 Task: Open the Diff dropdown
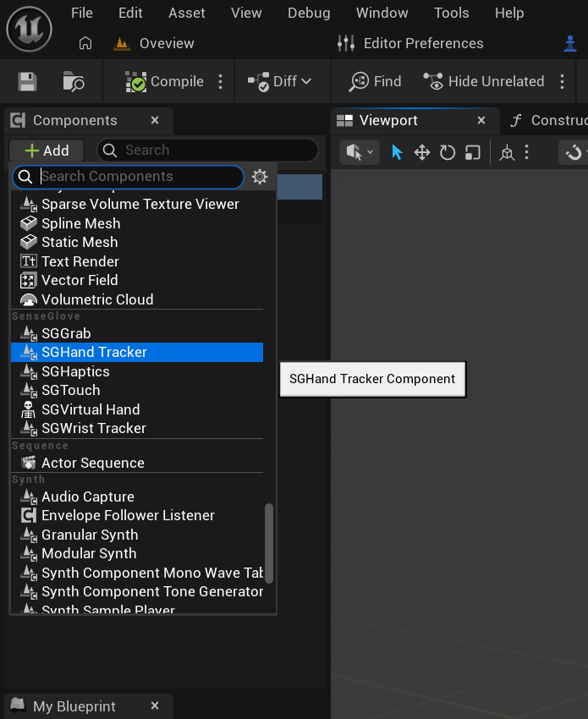(280, 81)
